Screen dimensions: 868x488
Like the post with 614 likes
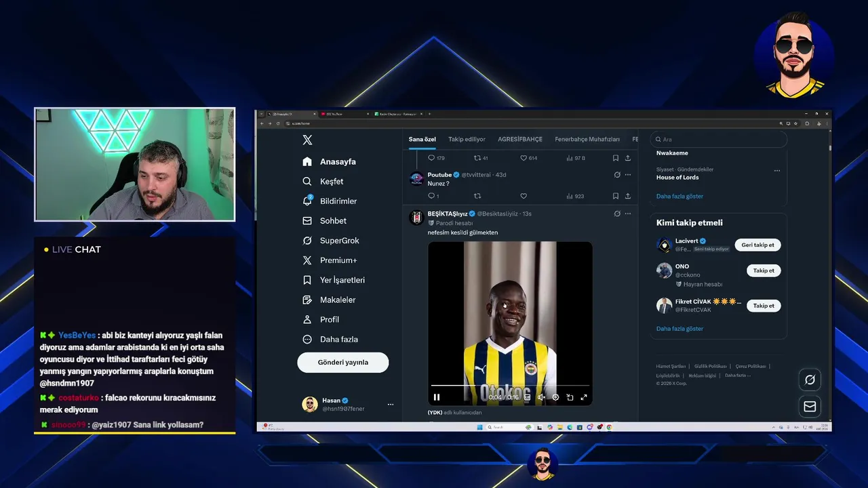pyautogui.click(x=528, y=158)
